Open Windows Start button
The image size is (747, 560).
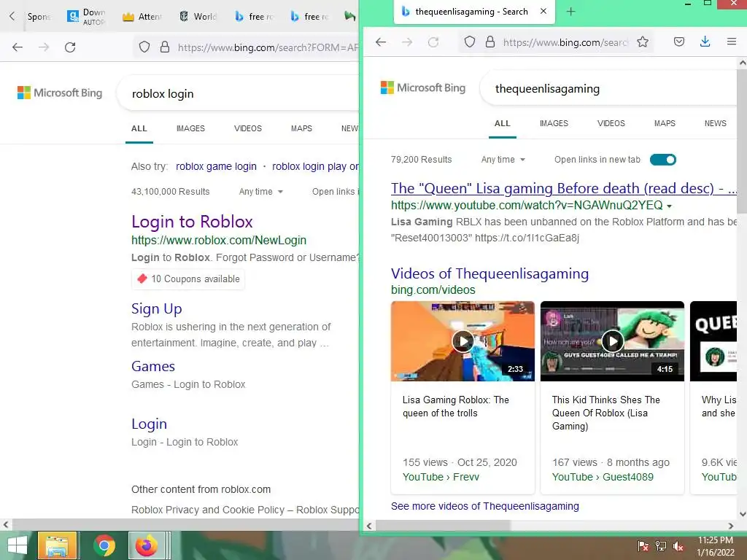18,545
